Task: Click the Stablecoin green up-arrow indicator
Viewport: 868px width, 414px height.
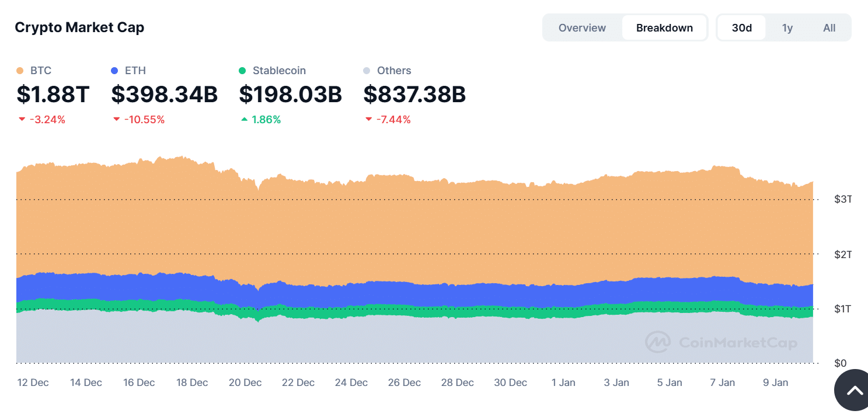Action: [x=244, y=120]
